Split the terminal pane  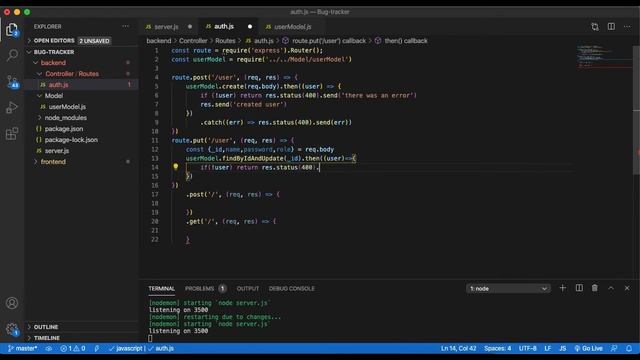[x=579, y=288]
